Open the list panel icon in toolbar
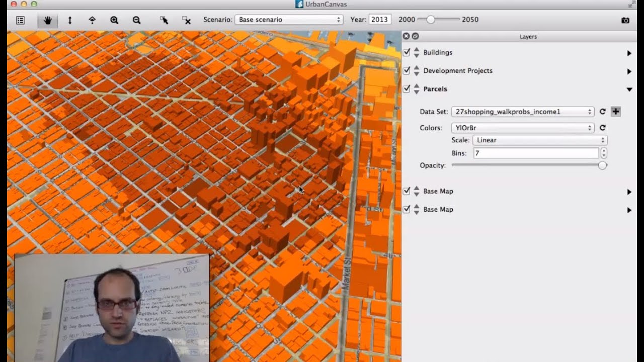Screen dimensions: 644x362 tap(20, 20)
